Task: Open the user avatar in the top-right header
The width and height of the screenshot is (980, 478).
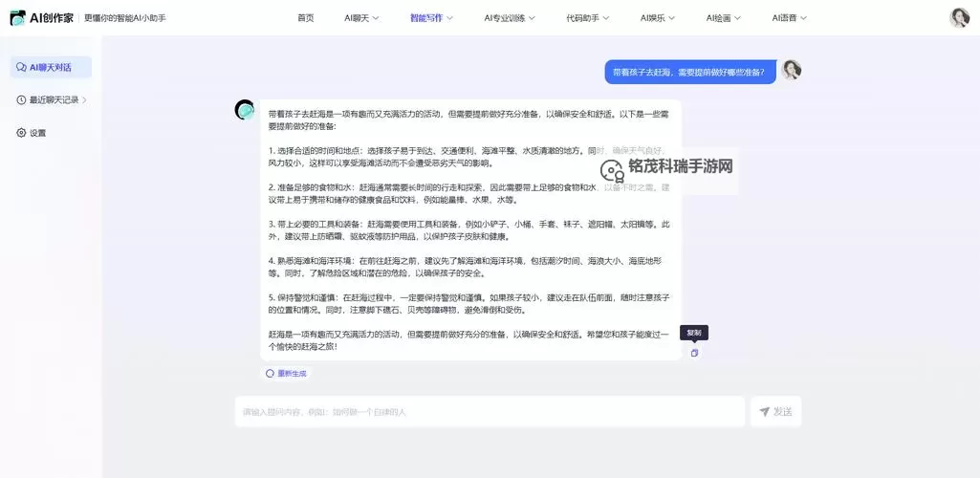Action: 959,17
